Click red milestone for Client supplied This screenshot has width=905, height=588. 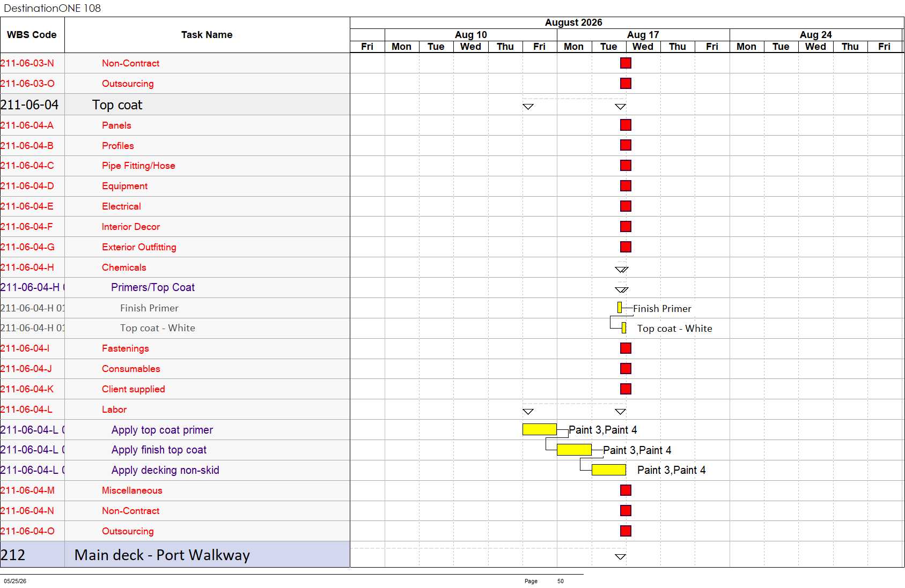tap(626, 389)
